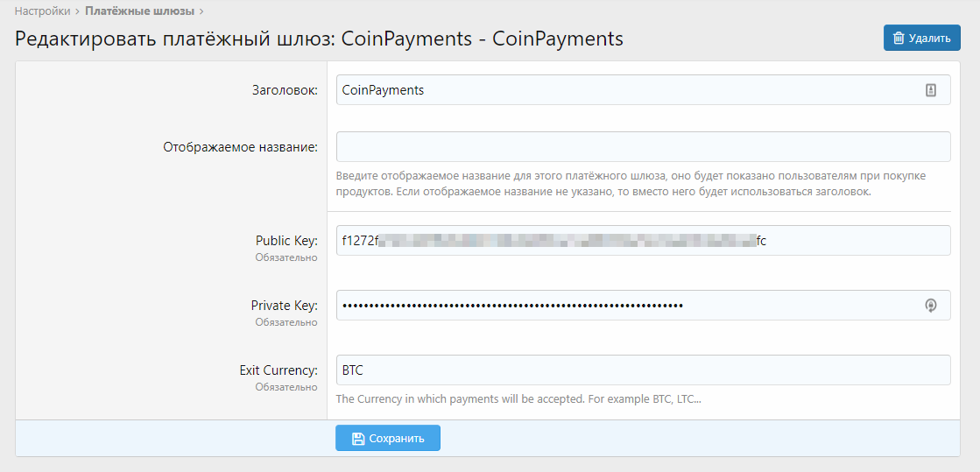Click Обязательно note under Public Key label

pos(286,257)
